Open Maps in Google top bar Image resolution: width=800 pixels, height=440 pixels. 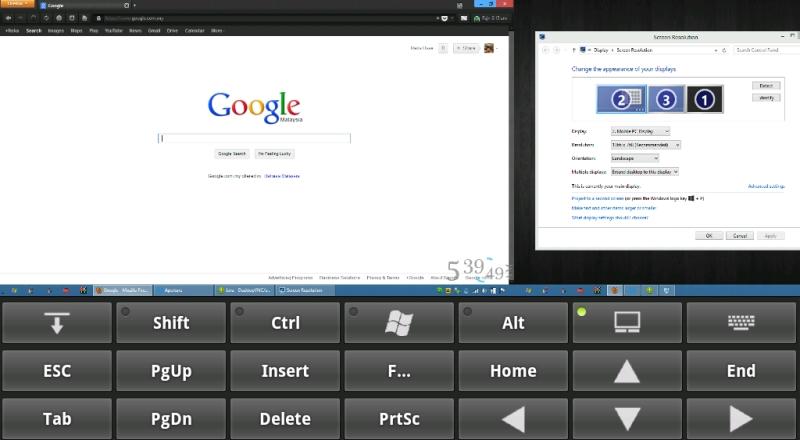click(x=77, y=31)
